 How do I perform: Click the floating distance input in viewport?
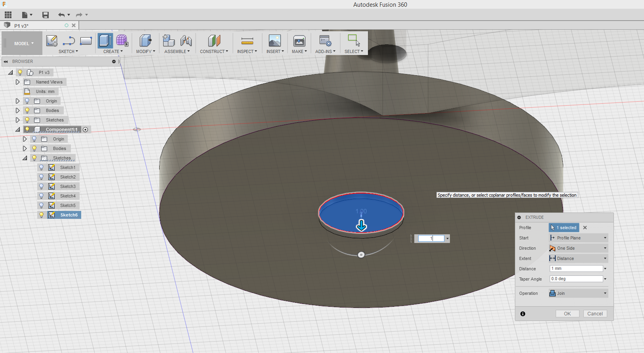click(x=431, y=239)
